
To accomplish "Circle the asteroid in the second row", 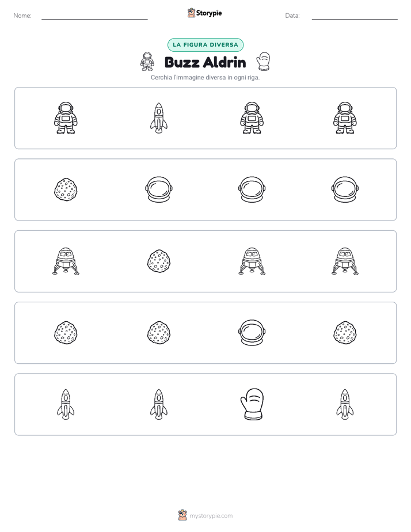I will click(66, 189).
